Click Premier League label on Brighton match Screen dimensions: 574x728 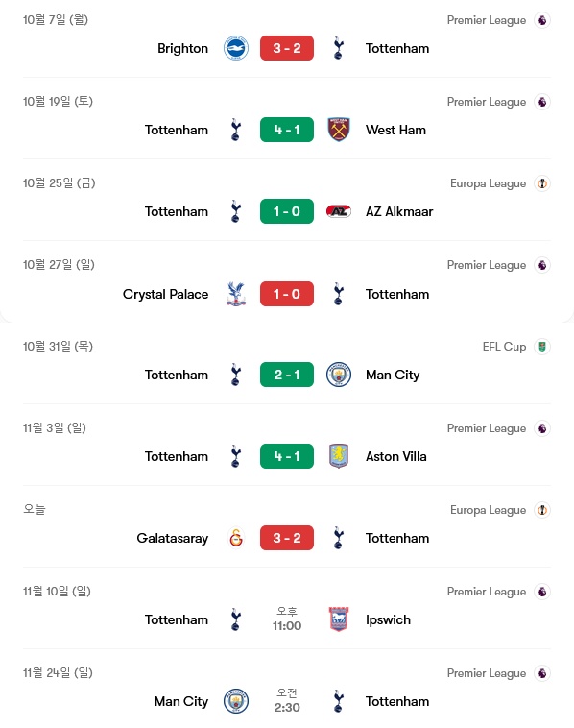click(487, 20)
